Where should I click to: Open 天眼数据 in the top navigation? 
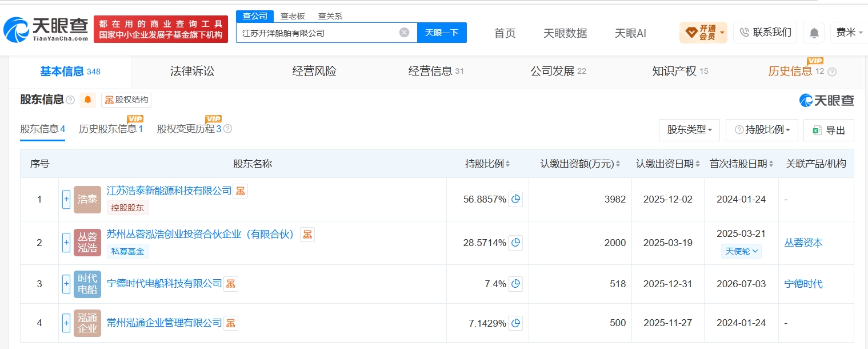click(565, 33)
